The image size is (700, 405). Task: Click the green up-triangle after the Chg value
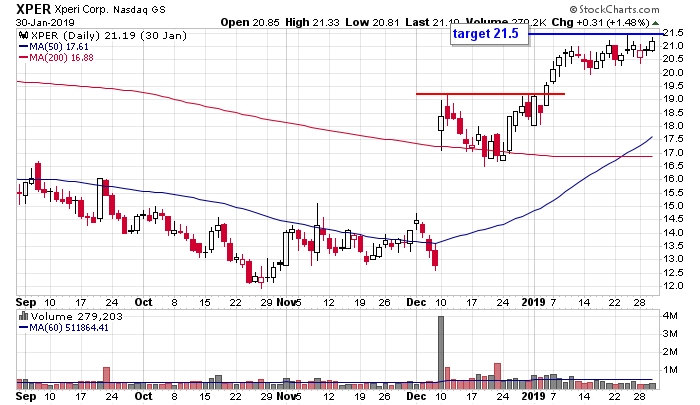[655, 23]
